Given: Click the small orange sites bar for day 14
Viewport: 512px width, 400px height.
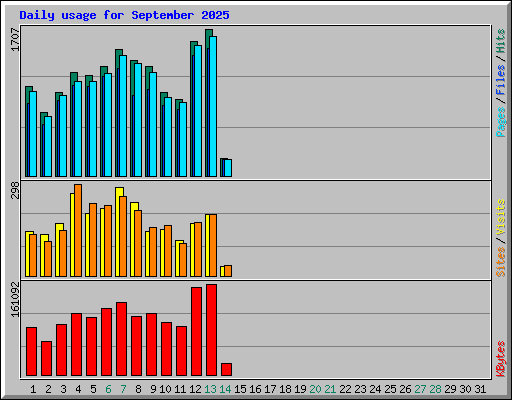Looking at the screenshot, I should tap(228, 271).
